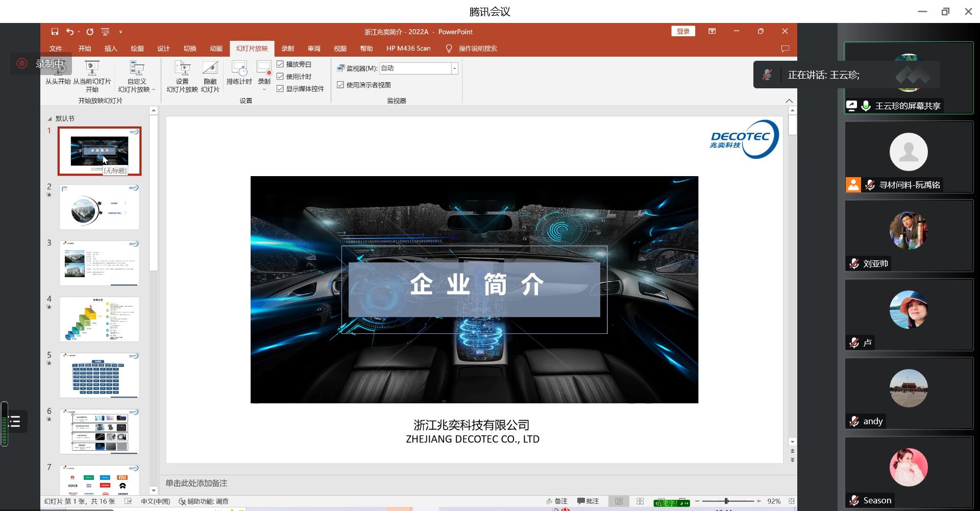Click the slide panel scroll-down arrow
The height and width of the screenshot is (511, 980).
[154, 491]
